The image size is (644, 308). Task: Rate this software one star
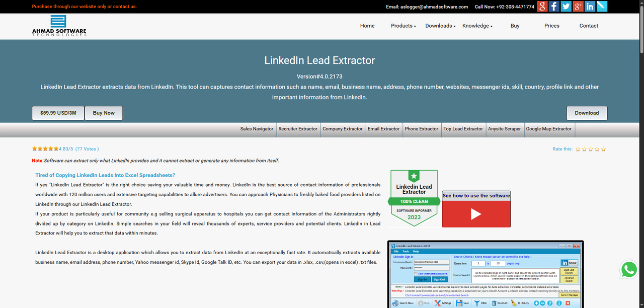tap(578, 149)
